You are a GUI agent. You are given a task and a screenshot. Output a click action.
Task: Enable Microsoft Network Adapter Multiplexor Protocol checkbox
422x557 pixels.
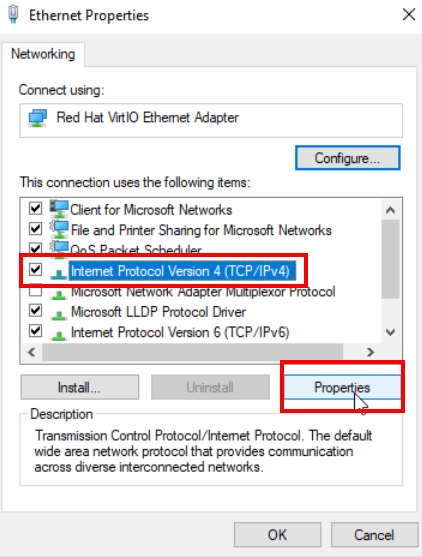tap(35, 291)
